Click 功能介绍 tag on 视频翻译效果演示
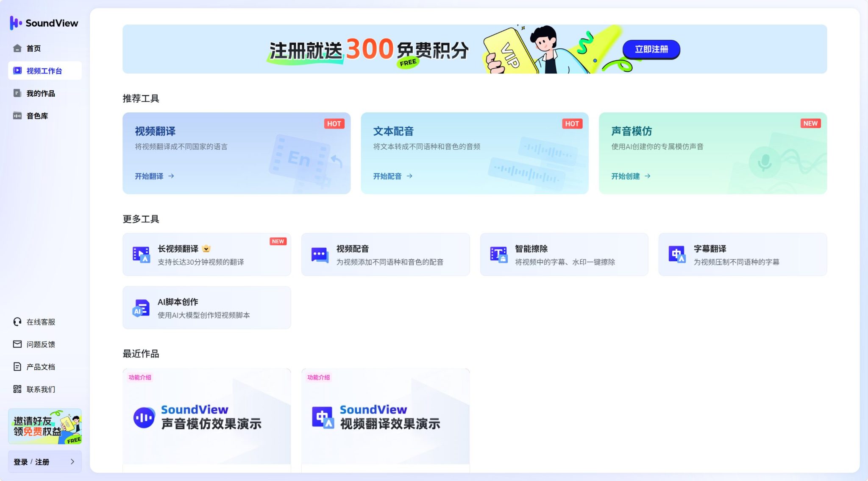The width and height of the screenshot is (868, 481). click(x=319, y=378)
